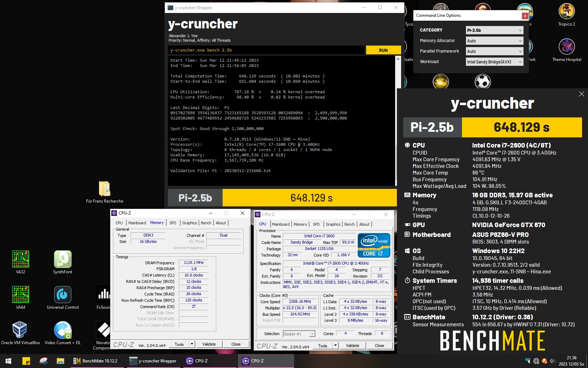Click the y-cruncher command line field

click(x=266, y=50)
